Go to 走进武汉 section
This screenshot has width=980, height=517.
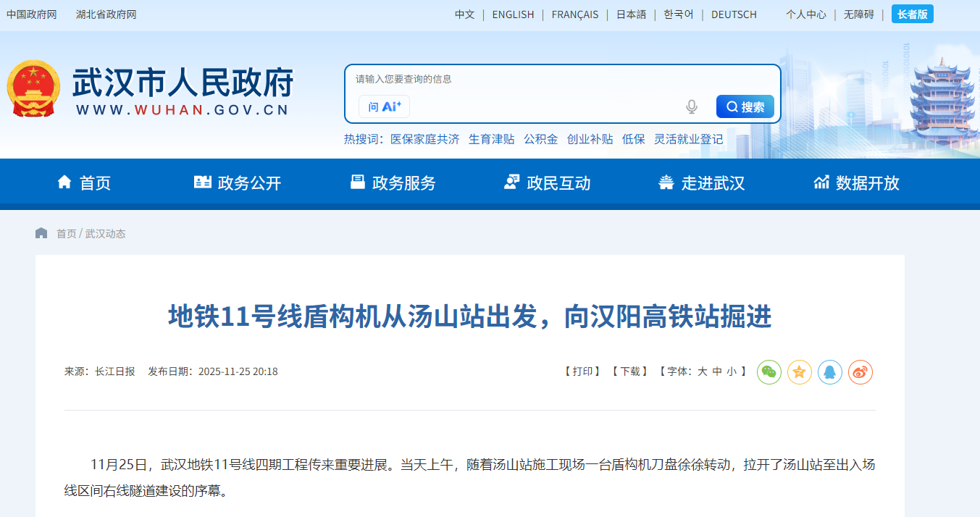point(701,183)
